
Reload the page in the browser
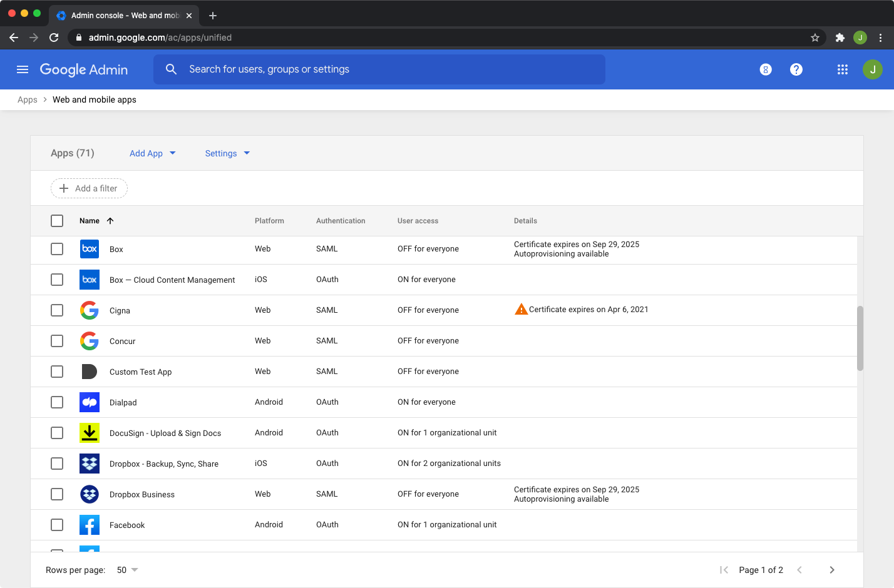(54, 38)
